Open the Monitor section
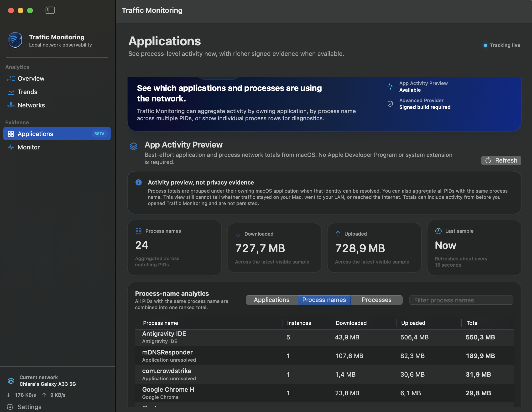This screenshot has width=532, height=412. [57, 147]
